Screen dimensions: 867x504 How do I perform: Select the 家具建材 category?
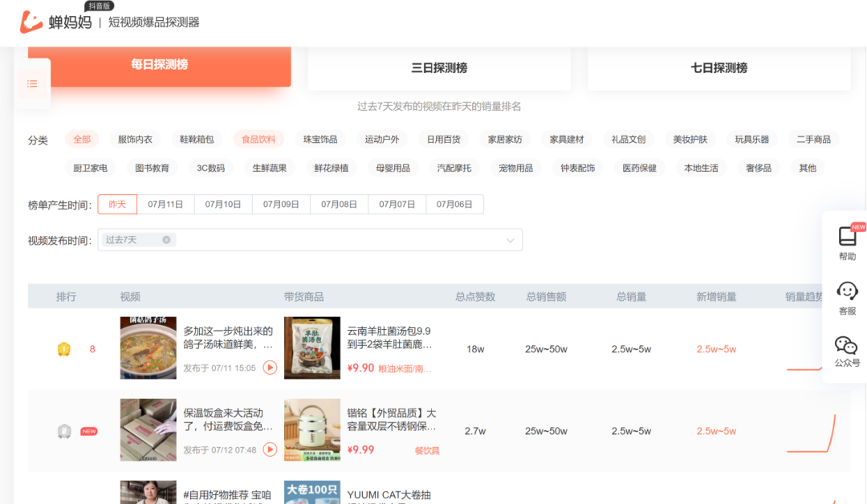tap(567, 140)
